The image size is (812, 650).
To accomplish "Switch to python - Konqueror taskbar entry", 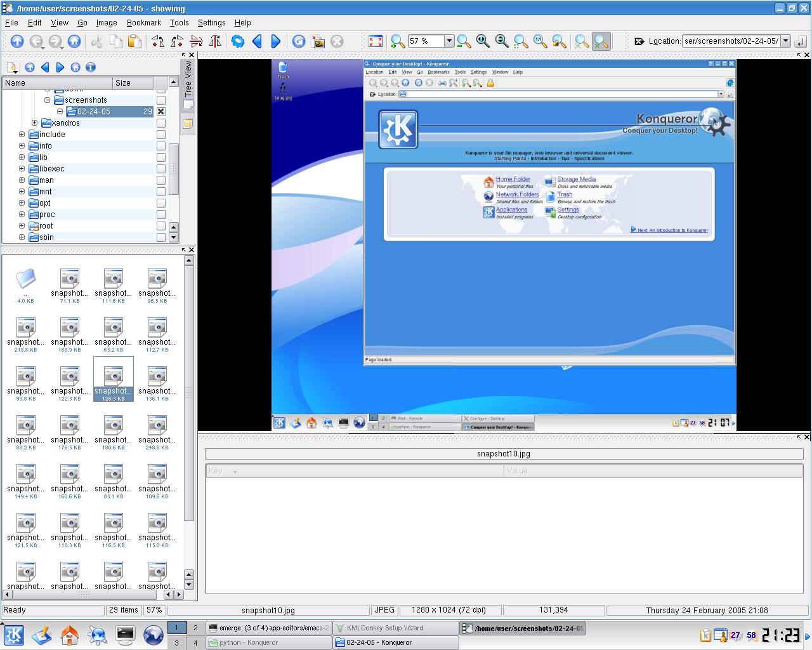I will tap(268, 642).
